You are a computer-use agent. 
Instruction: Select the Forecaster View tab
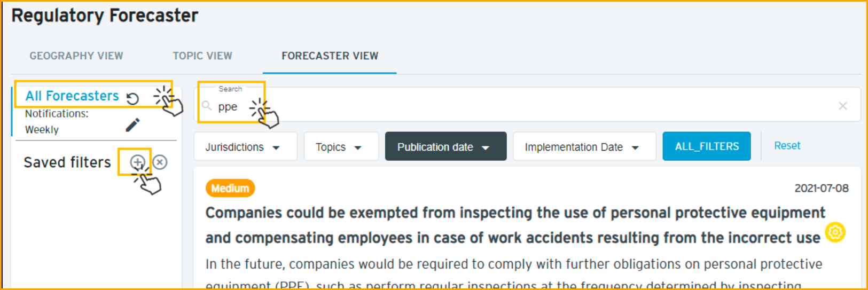click(330, 56)
